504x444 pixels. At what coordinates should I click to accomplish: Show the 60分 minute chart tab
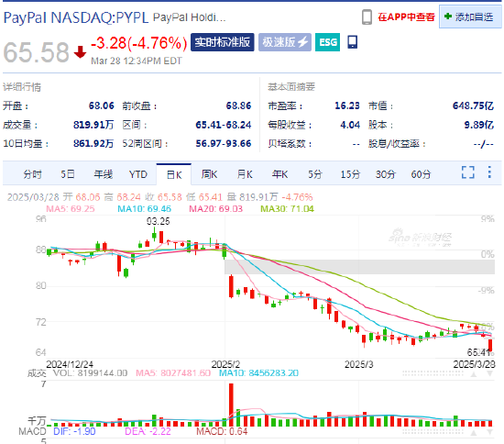(421, 174)
